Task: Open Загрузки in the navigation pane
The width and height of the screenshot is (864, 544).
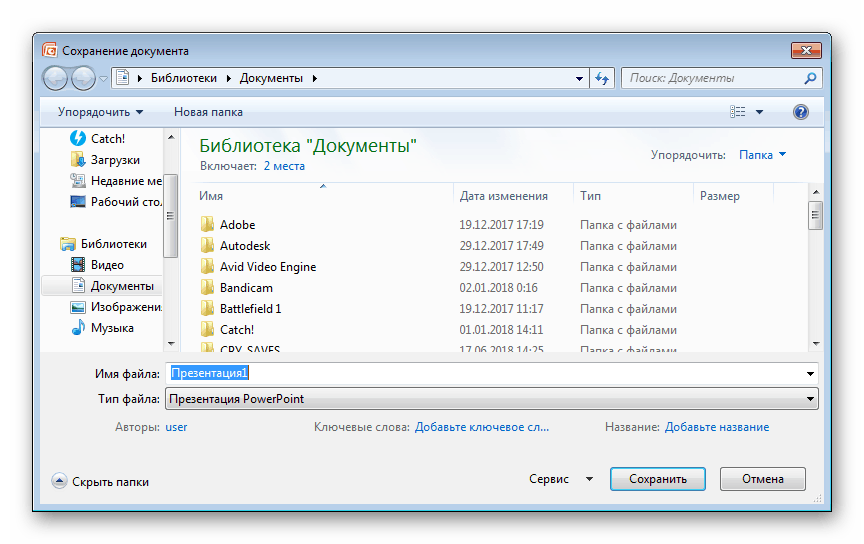Action: coord(115,160)
